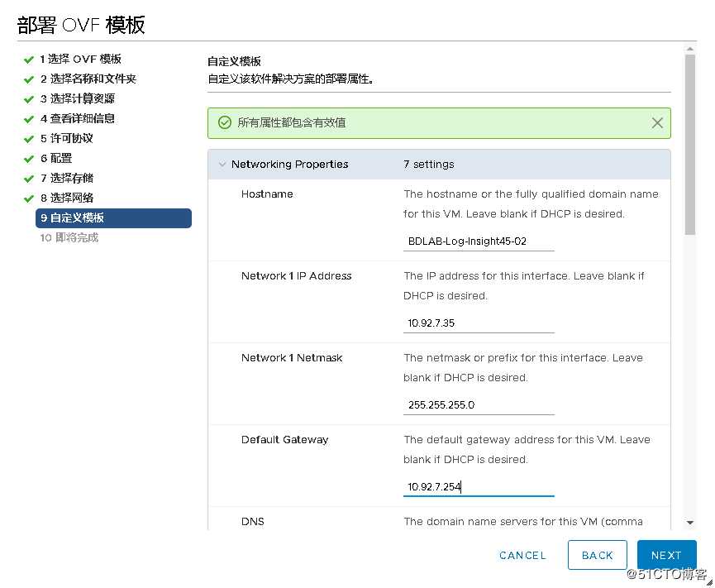Click disabled step 10 即将完成
Image resolution: width=715 pixels, height=588 pixels.
(x=69, y=237)
